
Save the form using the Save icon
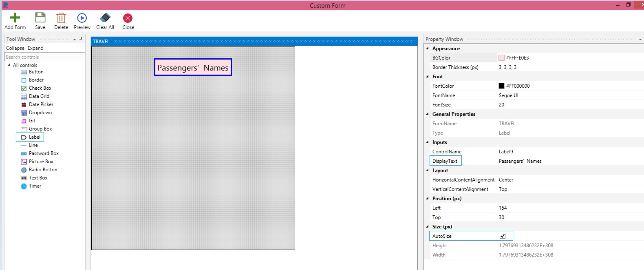pyautogui.click(x=40, y=18)
